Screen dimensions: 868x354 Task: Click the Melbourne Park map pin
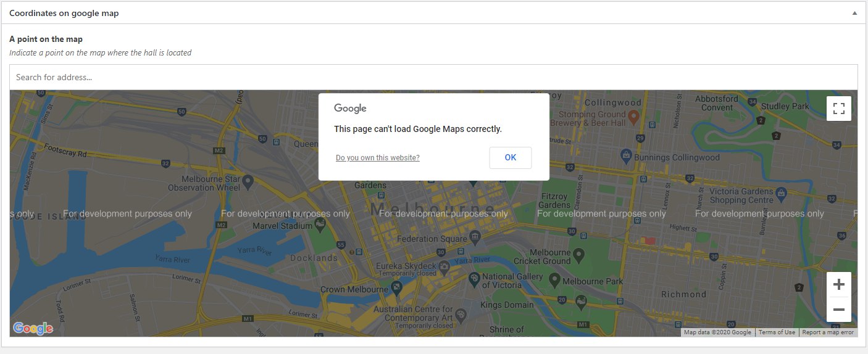point(554,281)
